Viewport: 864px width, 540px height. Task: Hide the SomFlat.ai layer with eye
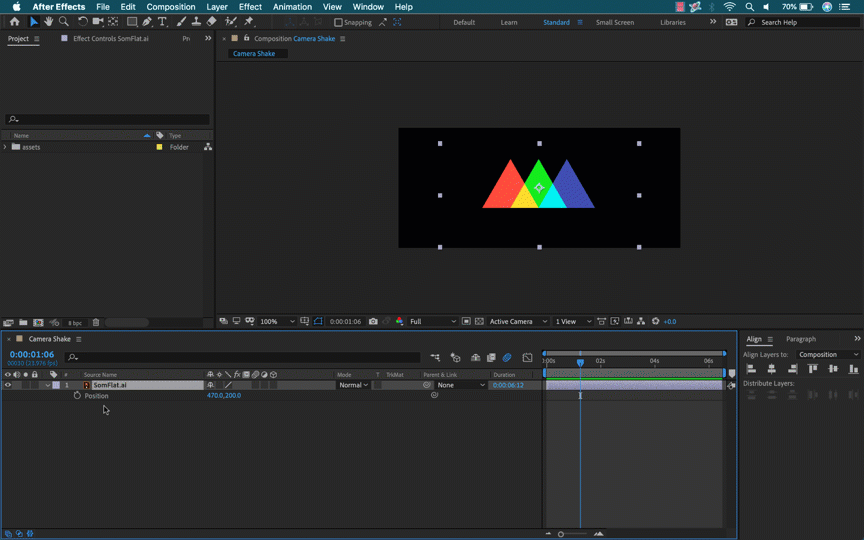pyautogui.click(x=8, y=385)
